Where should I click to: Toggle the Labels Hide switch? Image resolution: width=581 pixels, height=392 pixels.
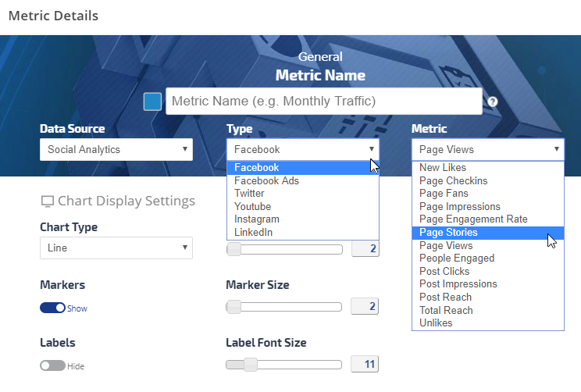point(52,365)
